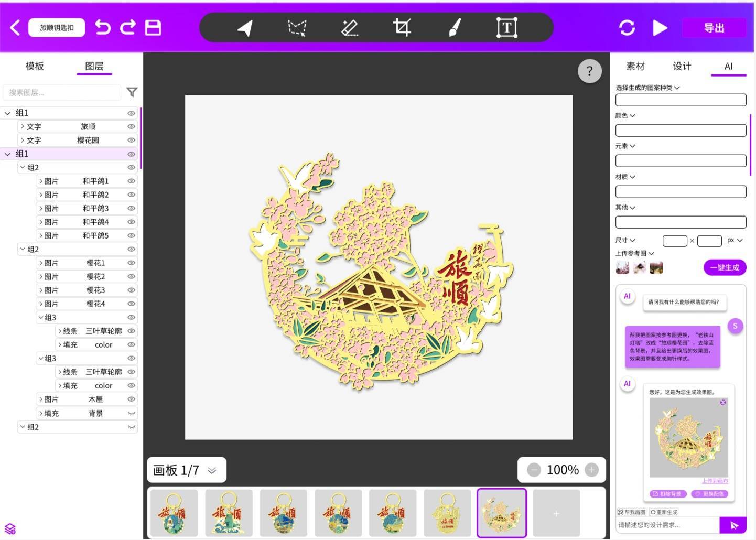Viewport: 756px width, 540px height.
Task: Click the 上传到画布 link
Action: [715, 481]
